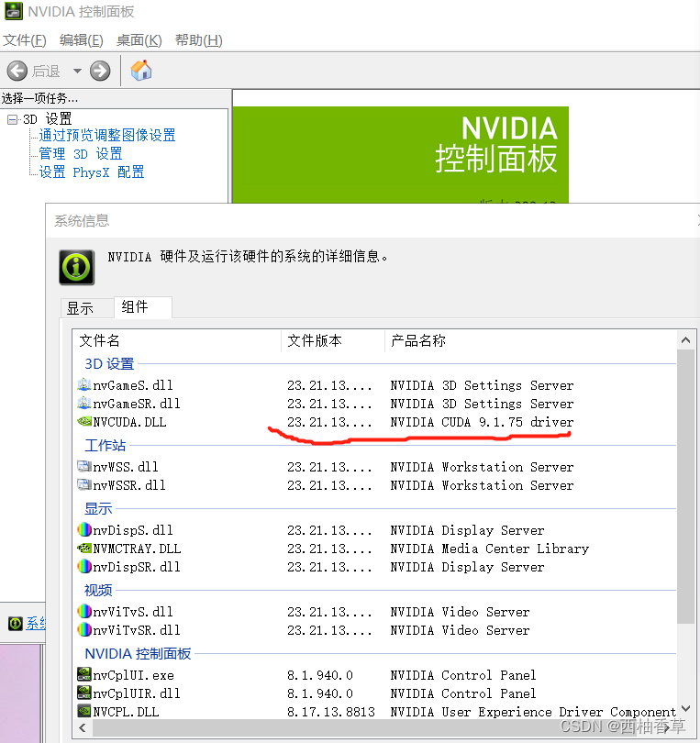Click version 8.17.13.8813 of NVCPL.DLL
This screenshot has height=743, width=700.
(331, 712)
